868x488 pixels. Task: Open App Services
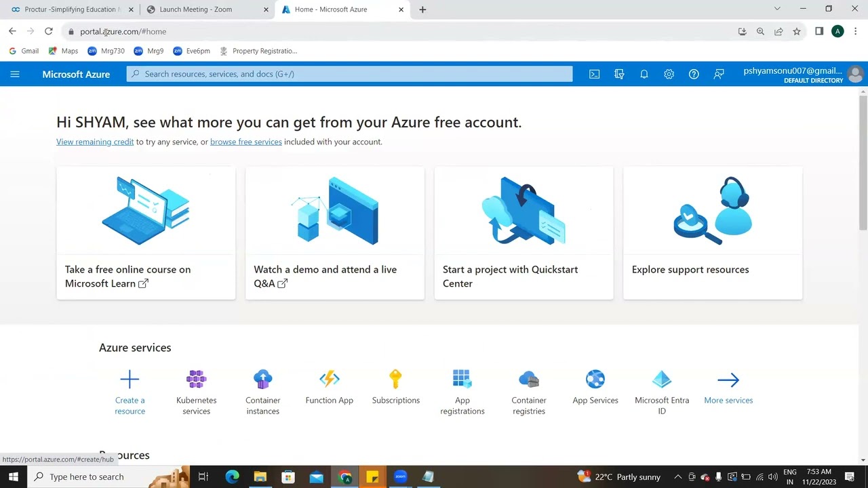[595, 388]
